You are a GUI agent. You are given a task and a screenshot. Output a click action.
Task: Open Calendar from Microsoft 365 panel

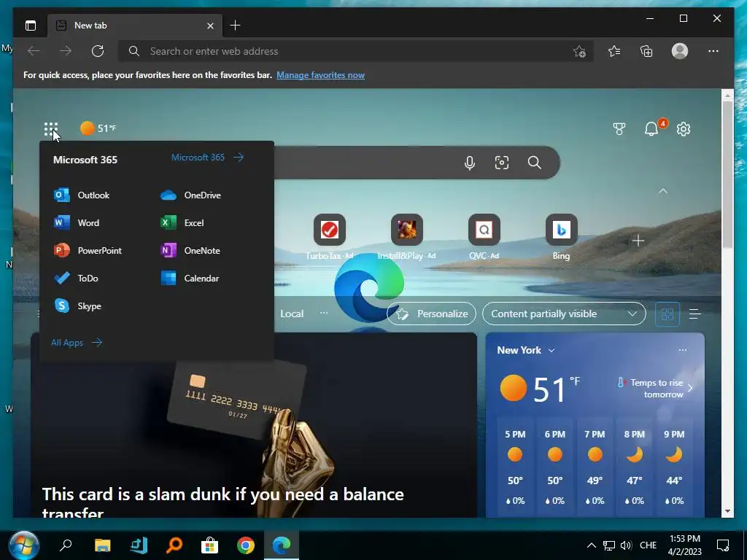190,278
